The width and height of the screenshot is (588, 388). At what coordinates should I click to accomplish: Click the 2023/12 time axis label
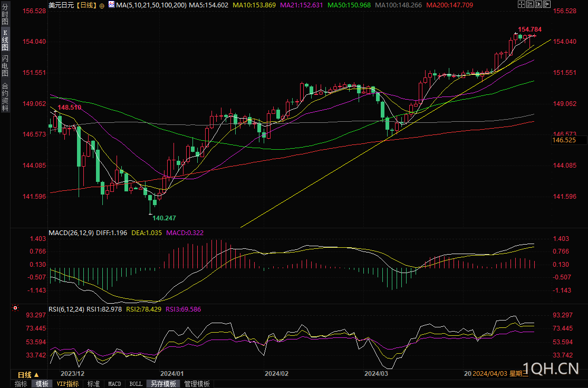(72, 373)
